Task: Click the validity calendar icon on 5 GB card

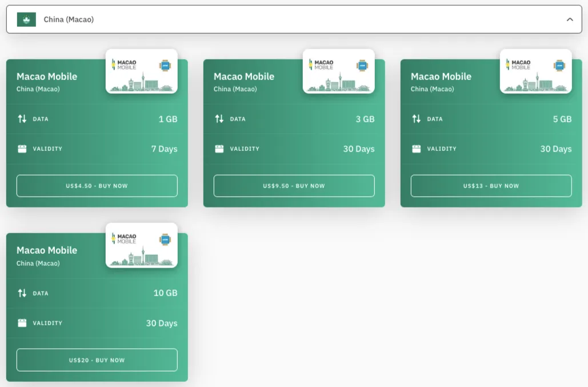Action: point(416,149)
